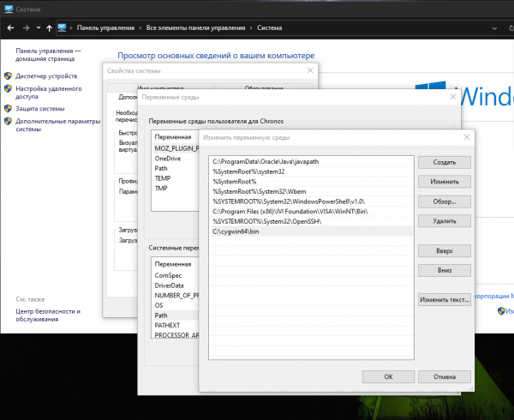Click the shield icon beside Настройка удаленного доступа

tap(8, 88)
